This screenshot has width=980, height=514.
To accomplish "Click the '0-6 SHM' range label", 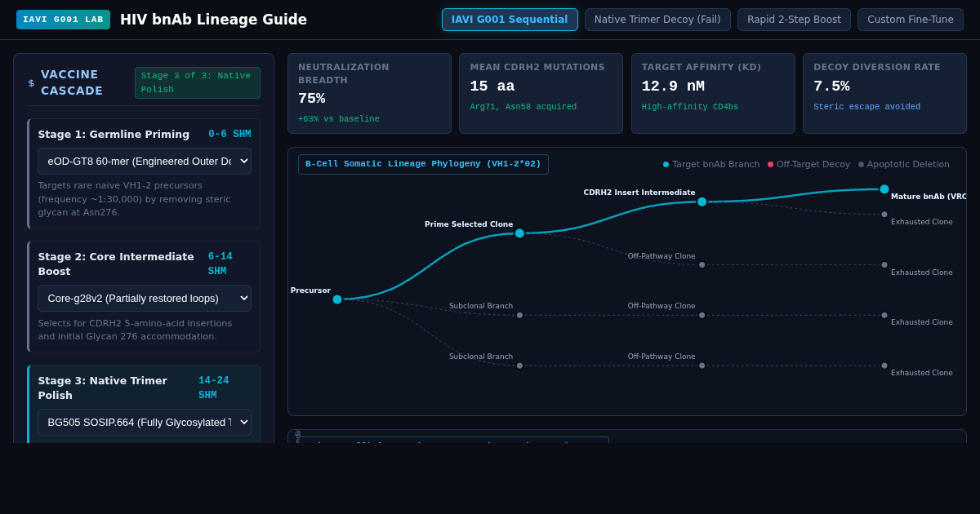I will point(229,134).
